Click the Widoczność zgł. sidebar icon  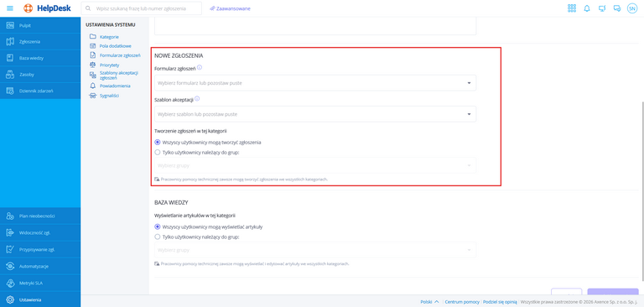(x=10, y=232)
